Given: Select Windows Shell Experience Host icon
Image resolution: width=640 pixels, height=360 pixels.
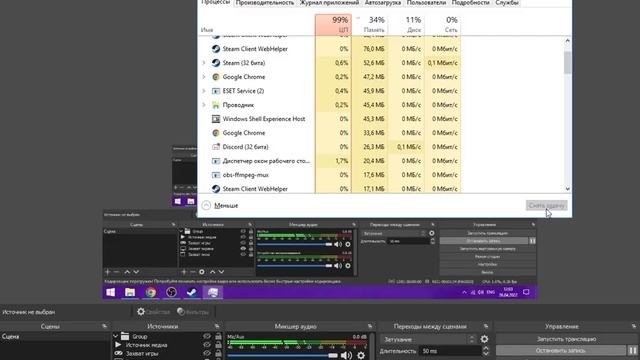Looking at the screenshot, I should [x=216, y=119].
